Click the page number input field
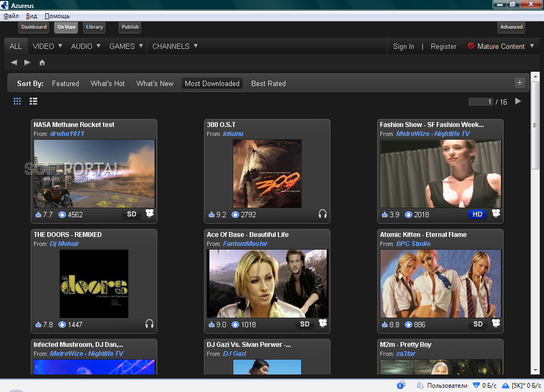Image resolution: width=544 pixels, height=392 pixels. tap(481, 102)
